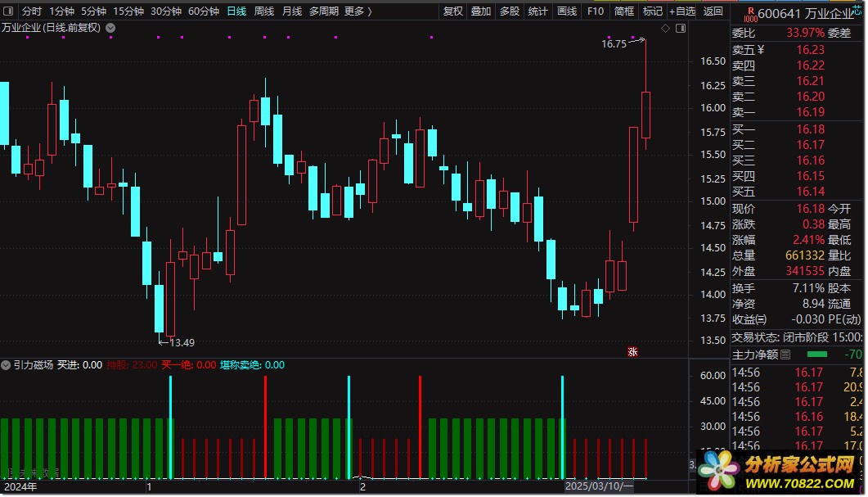Click the 13.49 low price label
Viewport: 868px width, 497px height.
click(182, 342)
